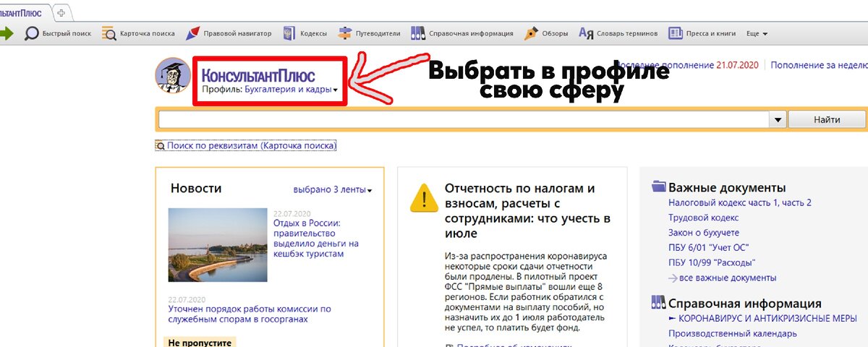Open Пополнение за неделю link
The height and width of the screenshot is (347, 868).
click(819, 65)
